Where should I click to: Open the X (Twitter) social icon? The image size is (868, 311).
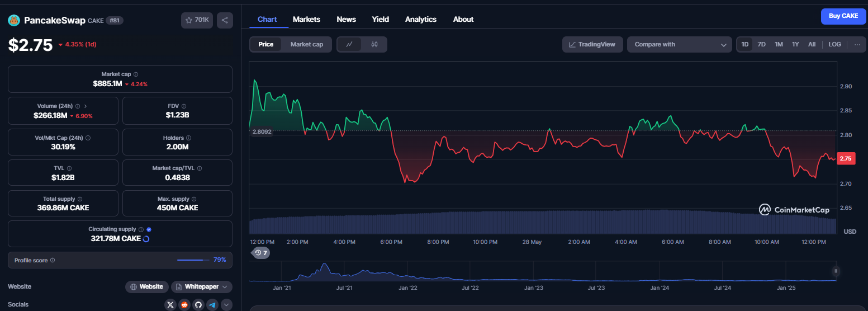tap(170, 305)
